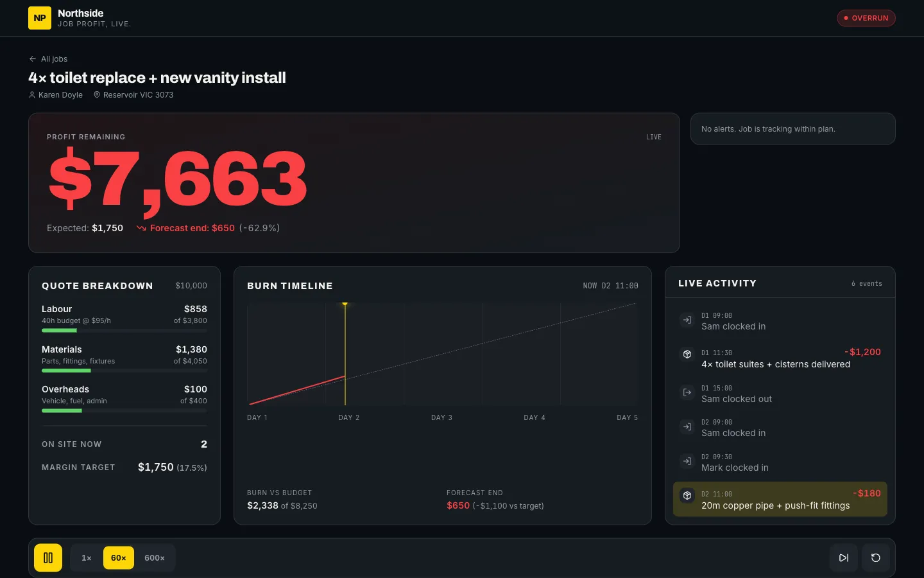924x578 pixels.
Task: Click clock-in icon for D1 09:00 event
Action: (687, 320)
